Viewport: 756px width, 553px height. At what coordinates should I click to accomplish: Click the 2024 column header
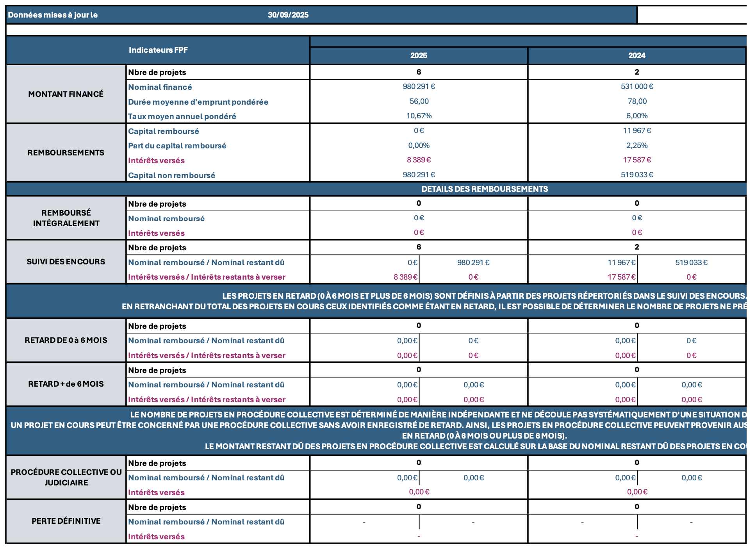pos(637,55)
